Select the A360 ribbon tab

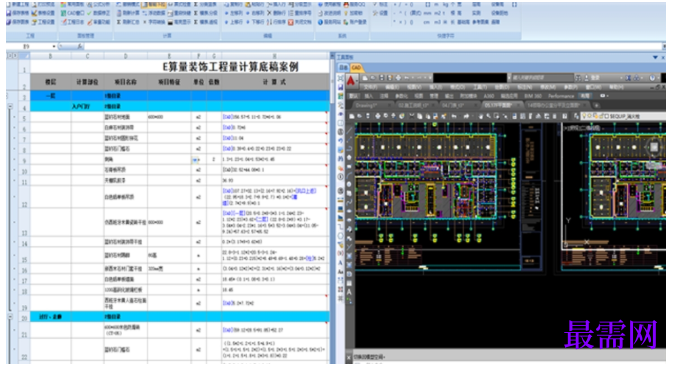tap(488, 96)
